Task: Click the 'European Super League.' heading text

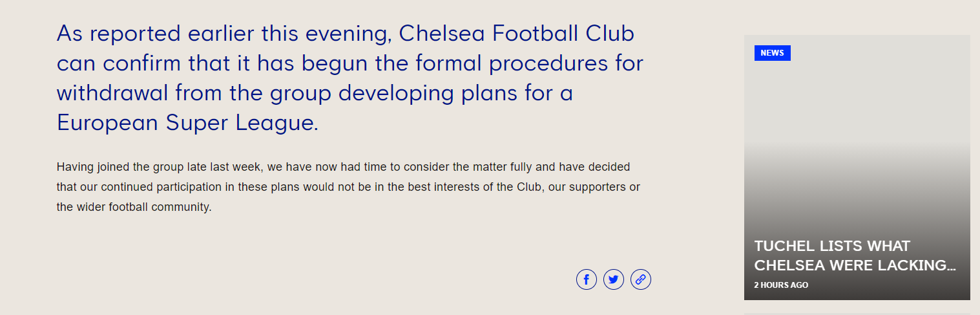Action: pyautogui.click(x=187, y=123)
